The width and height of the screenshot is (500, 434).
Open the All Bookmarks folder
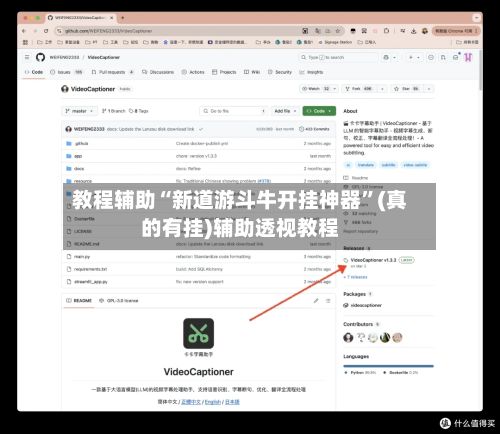coord(467,42)
